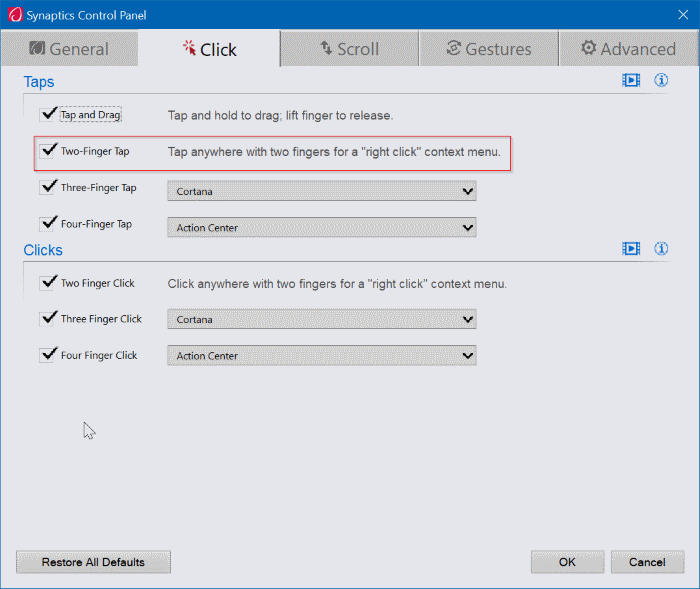Uncheck the Tap and Drag checkbox
This screenshot has height=589, width=700.
tap(47, 115)
